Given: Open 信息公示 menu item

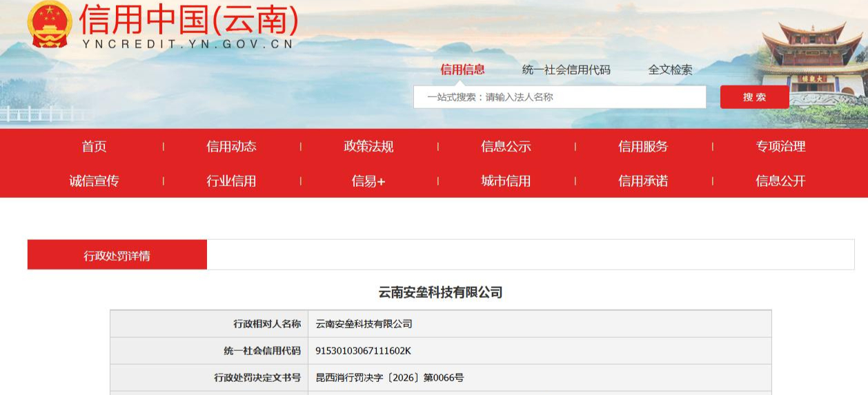Looking at the screenshot, I should click(506, 146).
